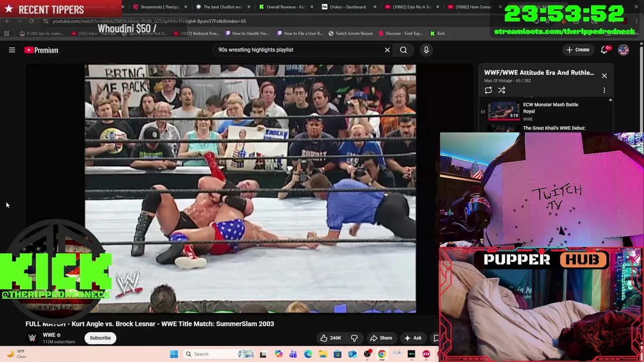This screenshot has width=644, height=362.
Task: Click the video player to pause
Action: click(250, 189)
